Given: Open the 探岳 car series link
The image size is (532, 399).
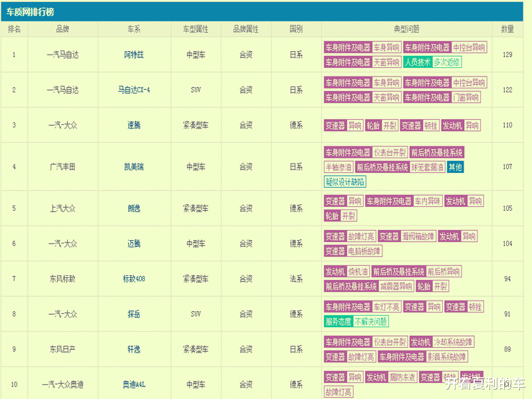Looking at the screenshot, I should [x=134, y=314].
